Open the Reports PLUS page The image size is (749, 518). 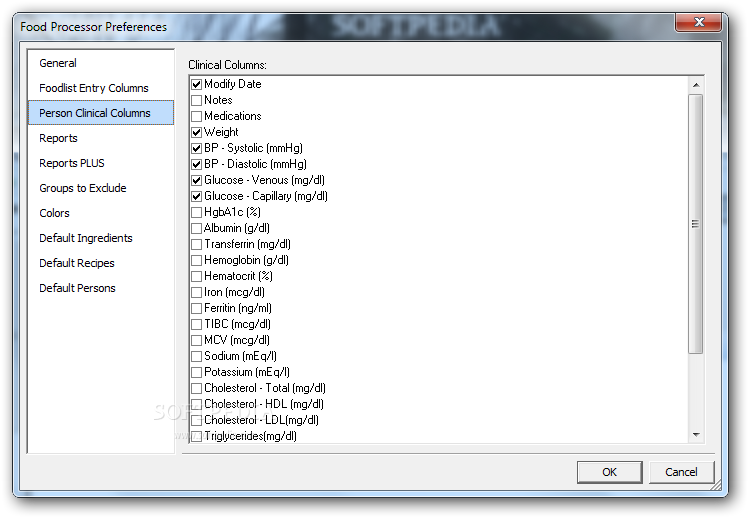(x=101, y=163)
